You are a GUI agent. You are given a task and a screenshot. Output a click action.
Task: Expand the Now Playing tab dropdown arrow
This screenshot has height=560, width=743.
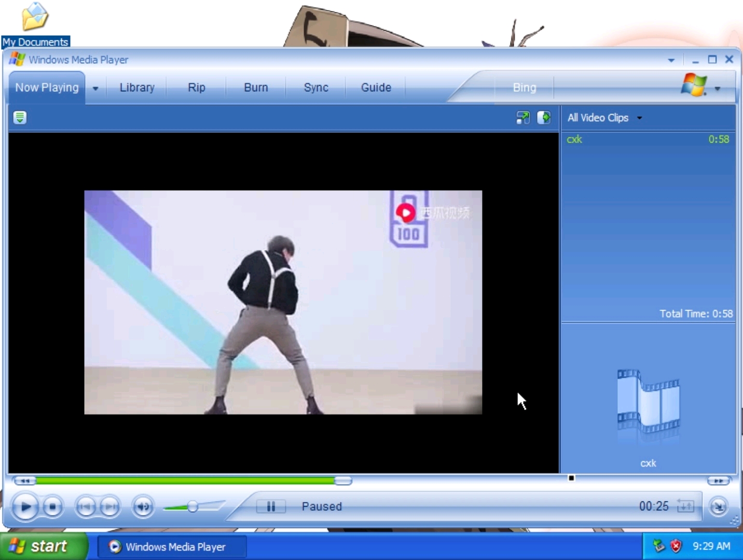point(95,88)
